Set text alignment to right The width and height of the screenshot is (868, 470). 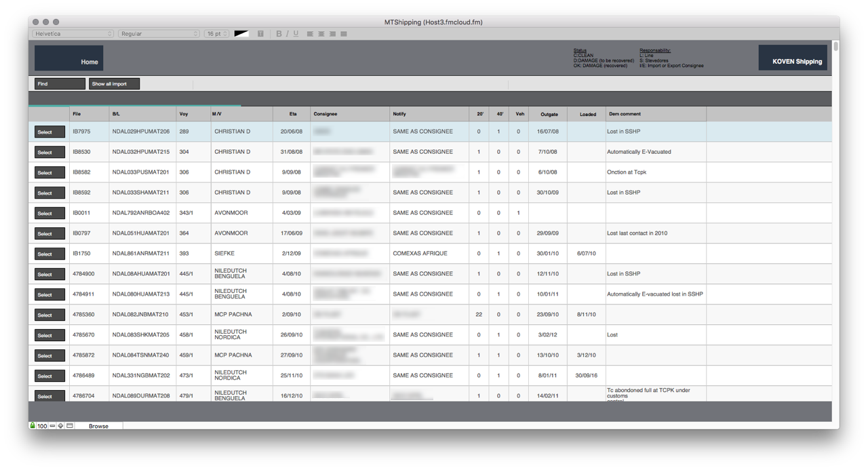click(332, 34)
